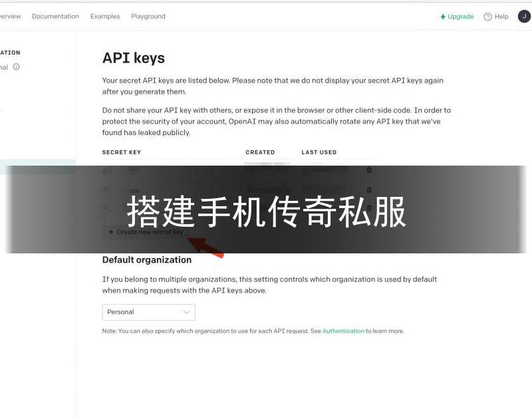The width and height of the screenshot is (532, 419).
Task: Click the Upgrade link
Action: (457, 16)
